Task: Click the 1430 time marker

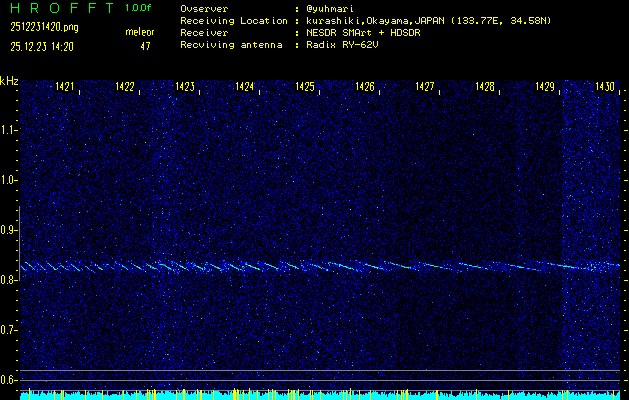Action: (x=605, y=88)
